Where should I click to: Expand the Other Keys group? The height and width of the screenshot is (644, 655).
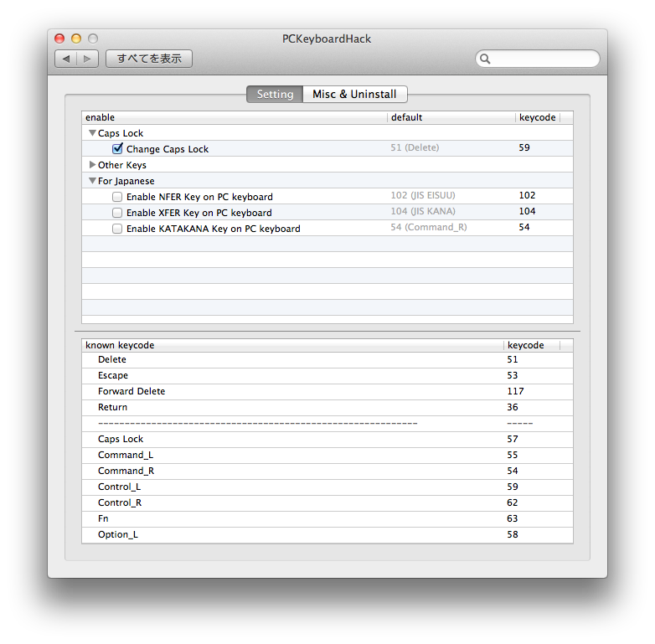click(x=92, y=164)
